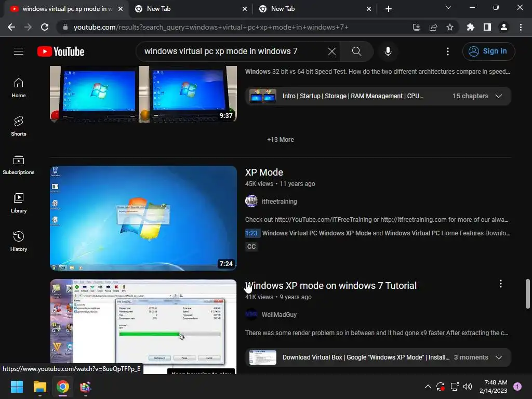Screen dimensions: 532x399
Task: Open Home in the YouTube sidebar
Action: pos(19,88)
